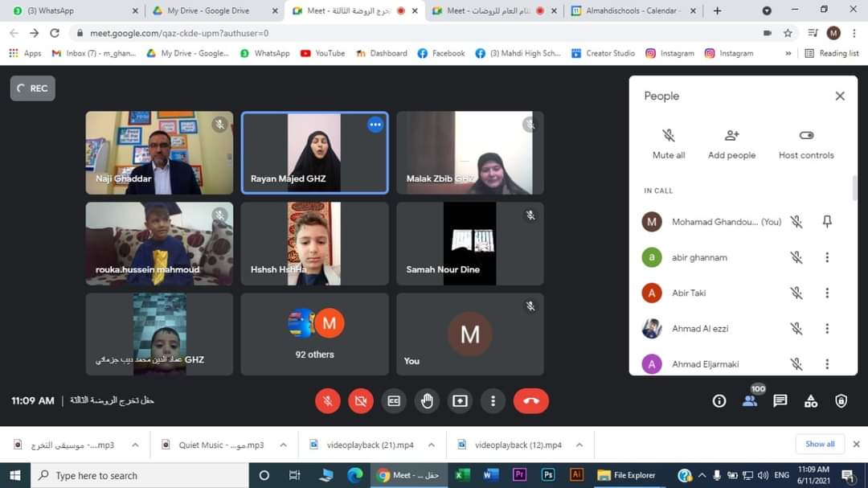Click Windows search box in taskbar
868x488 pixels.
(x=141, y=475)
